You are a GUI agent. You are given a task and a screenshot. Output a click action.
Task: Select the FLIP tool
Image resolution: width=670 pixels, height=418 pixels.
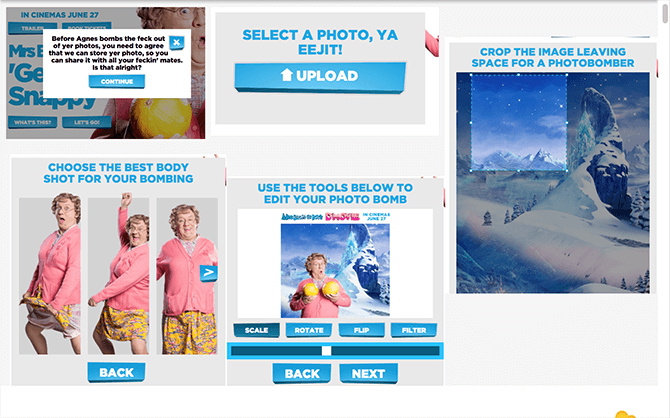(361, 330)
